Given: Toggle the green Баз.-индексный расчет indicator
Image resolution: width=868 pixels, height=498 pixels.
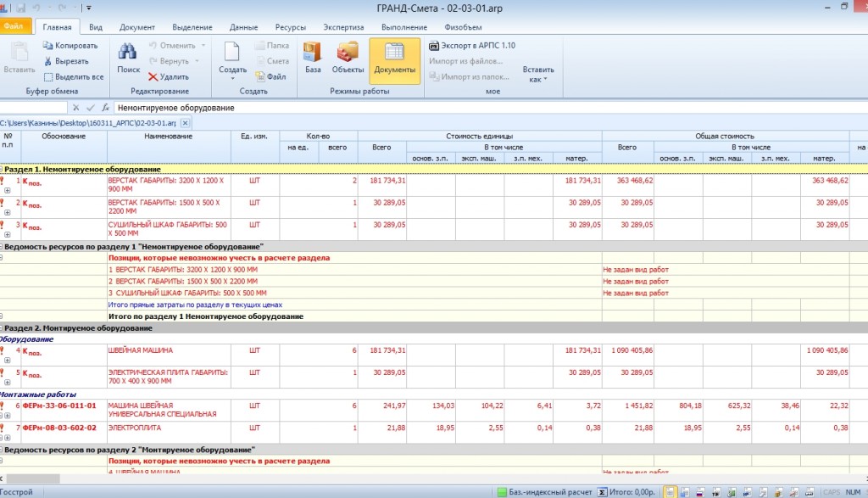Looking at the screenshot, I should click(502, 492).
